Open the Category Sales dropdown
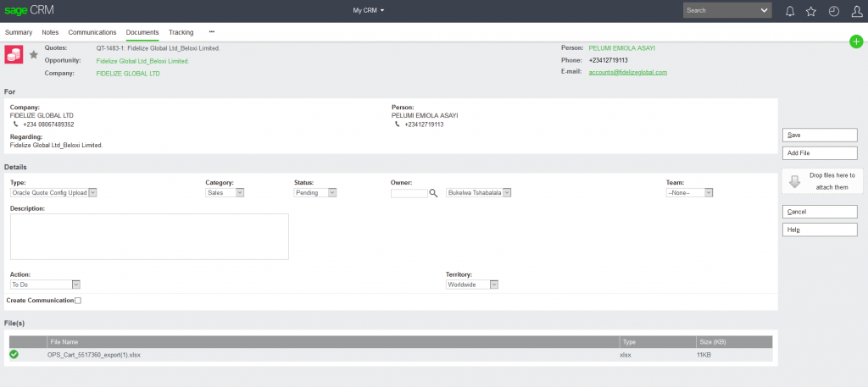868x387 pixels. tap(225, 193)
